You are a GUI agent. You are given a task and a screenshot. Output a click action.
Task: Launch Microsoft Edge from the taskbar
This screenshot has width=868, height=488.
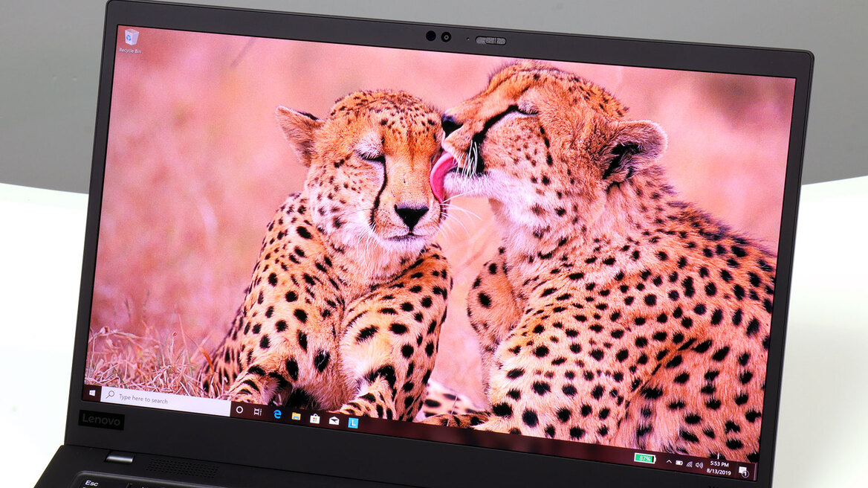(277, 414)
